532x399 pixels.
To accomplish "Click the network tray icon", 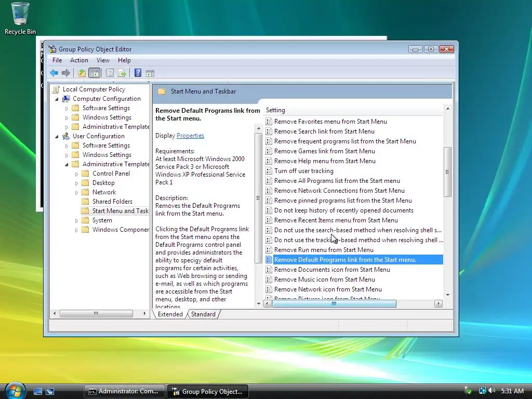I will pos(482,391).
